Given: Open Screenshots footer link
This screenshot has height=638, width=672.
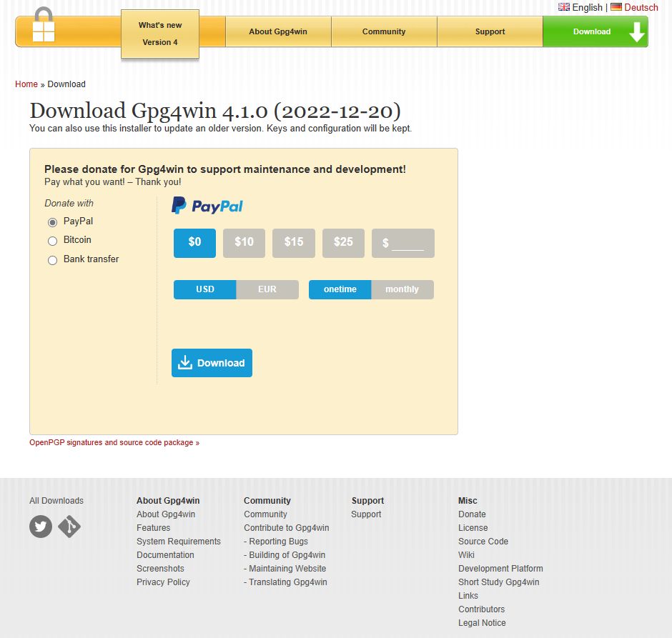Looking at the screenshot, I should 160,569.
